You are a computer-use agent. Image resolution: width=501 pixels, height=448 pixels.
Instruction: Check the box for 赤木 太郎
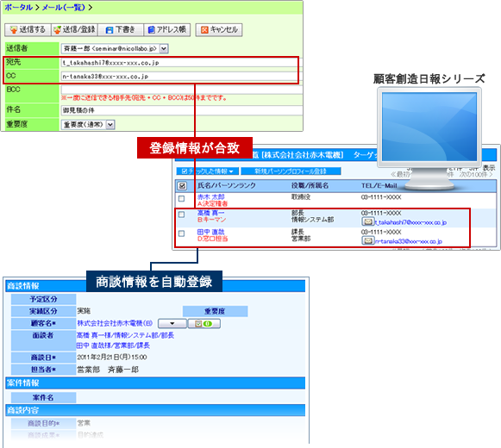pyautogui.click(x=181, y=199)
